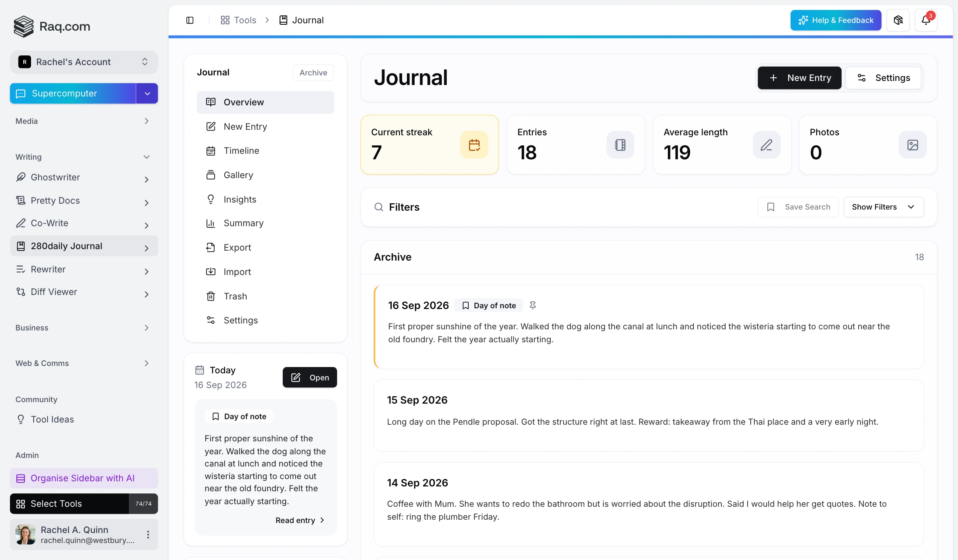Viewport: 958px width, 560px height.
Task: Click the notebook icon in Entries card
Action: (x=620, y=145)
